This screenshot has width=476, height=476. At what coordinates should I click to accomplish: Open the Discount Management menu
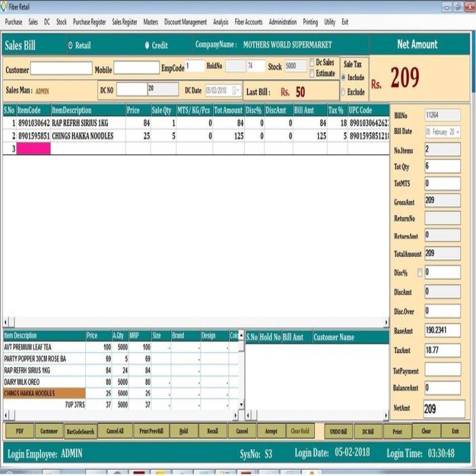(185, 22)
